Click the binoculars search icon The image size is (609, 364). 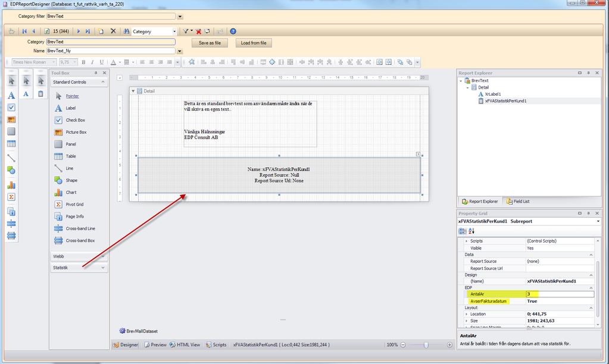point(126,31)
